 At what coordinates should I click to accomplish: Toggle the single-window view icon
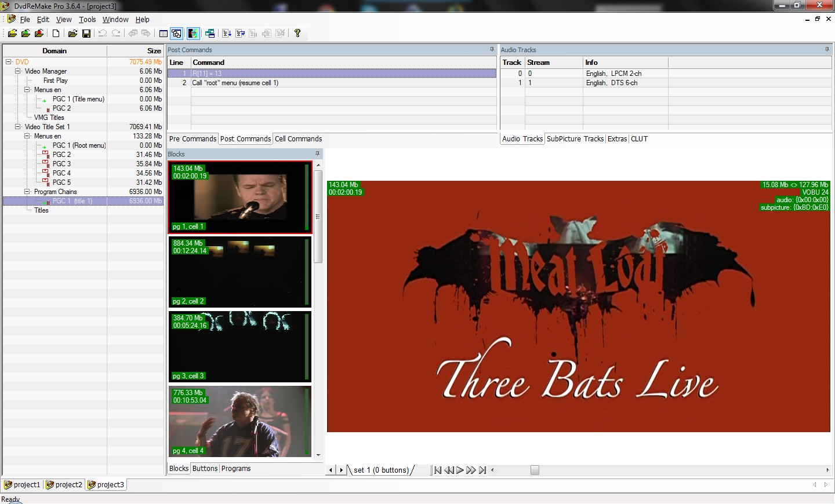164,34
